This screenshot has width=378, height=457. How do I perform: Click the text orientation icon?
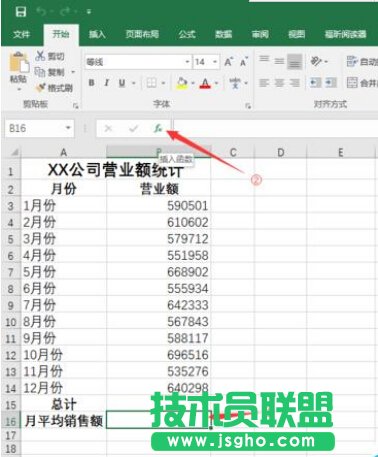[x=316, y=61]
